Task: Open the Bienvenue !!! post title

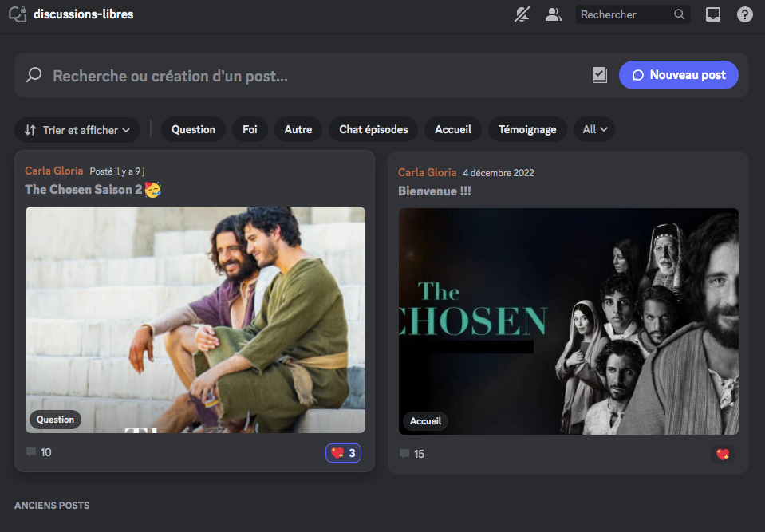Action: point(435,191)
